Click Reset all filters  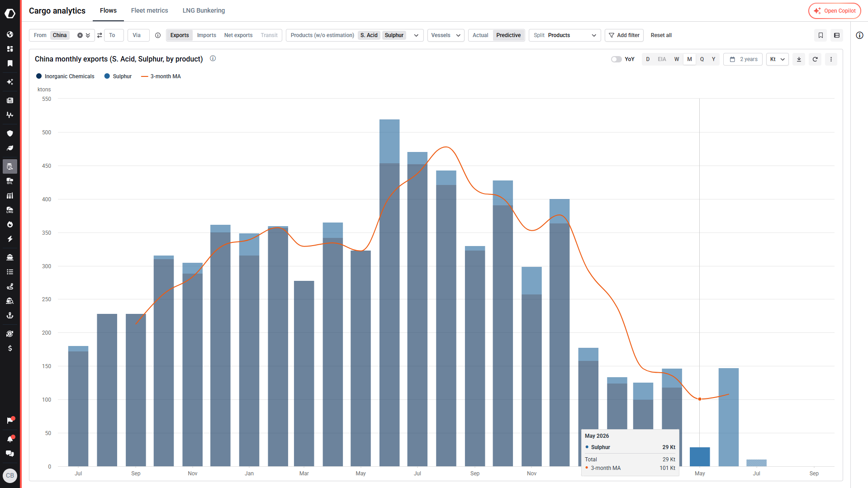click(x=661, y=35)
